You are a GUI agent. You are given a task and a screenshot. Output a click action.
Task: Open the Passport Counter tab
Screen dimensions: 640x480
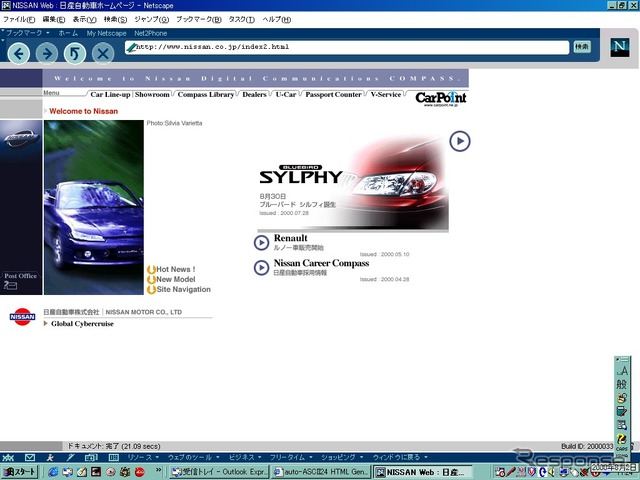click(x=333, y=94)
